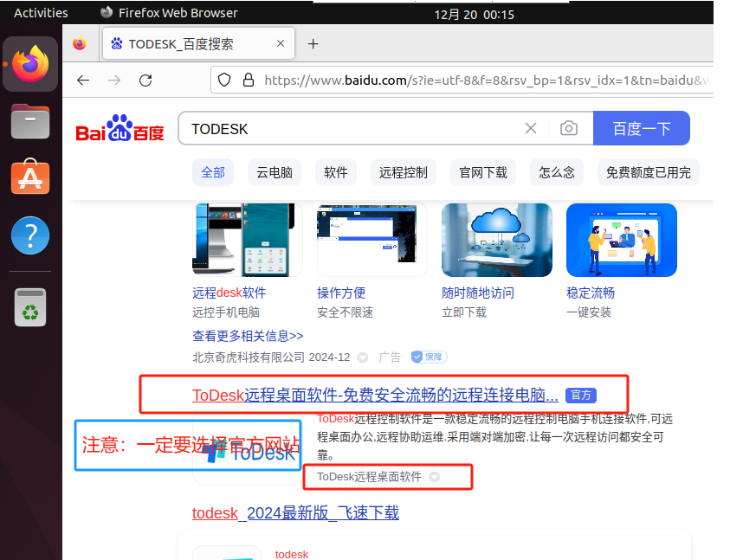Image resolution: width=730 pixels, height=560 pixels.
Task: Launch Ubuntu Software from the dock
Action: click(30, 177)
